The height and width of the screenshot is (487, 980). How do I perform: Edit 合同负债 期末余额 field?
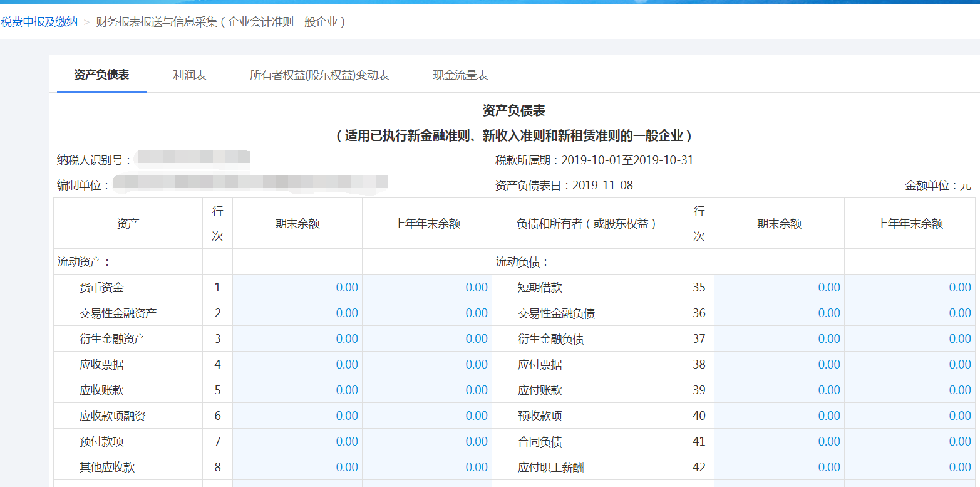[x=779, y=441]
